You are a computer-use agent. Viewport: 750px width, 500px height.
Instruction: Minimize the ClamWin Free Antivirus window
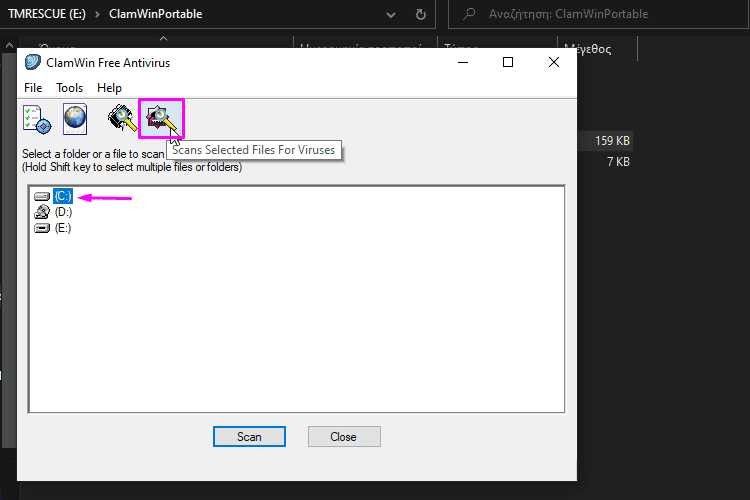click(x=463, y=62)
